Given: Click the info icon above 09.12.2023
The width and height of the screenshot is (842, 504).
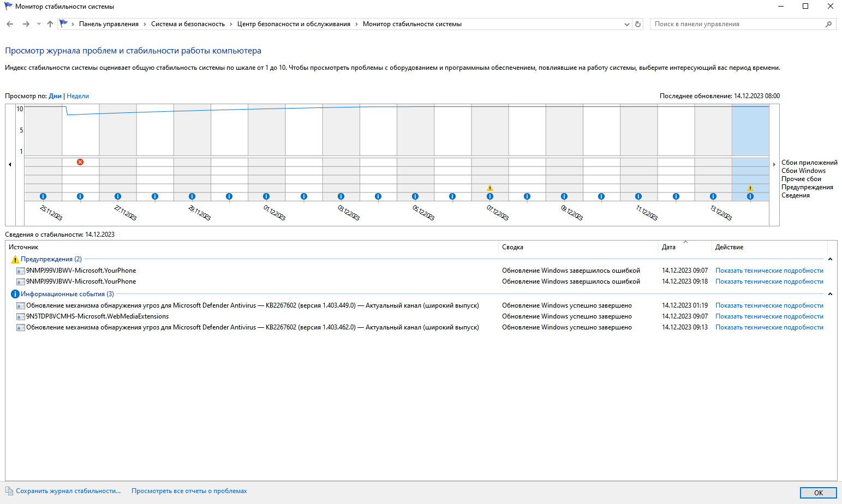Looking at the screenshot, I should coord(564,196).
